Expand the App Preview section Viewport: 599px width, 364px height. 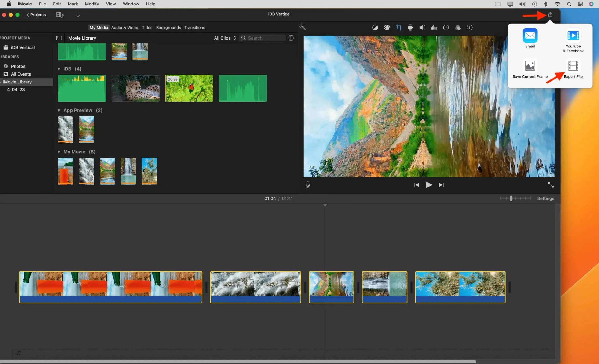pyautogui.click(x=59, y=110)
